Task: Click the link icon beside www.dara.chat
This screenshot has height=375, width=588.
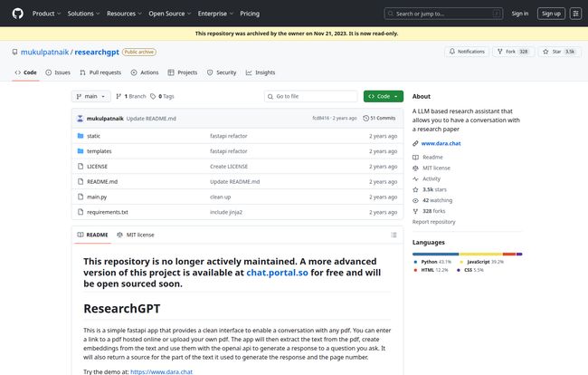Action: (x=415, y=143)
